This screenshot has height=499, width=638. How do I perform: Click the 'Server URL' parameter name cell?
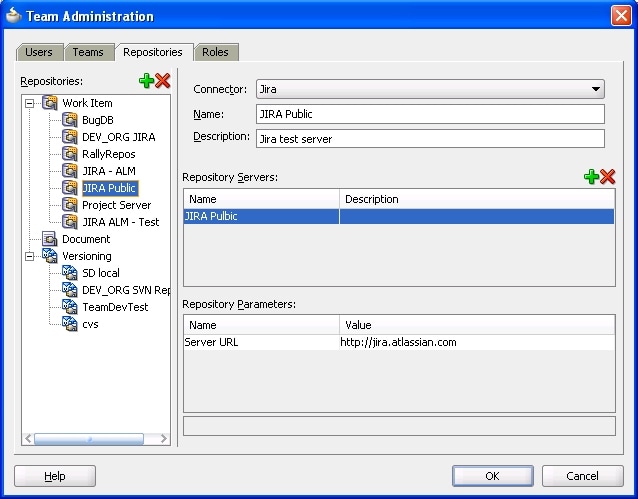(x=261, y=342)
